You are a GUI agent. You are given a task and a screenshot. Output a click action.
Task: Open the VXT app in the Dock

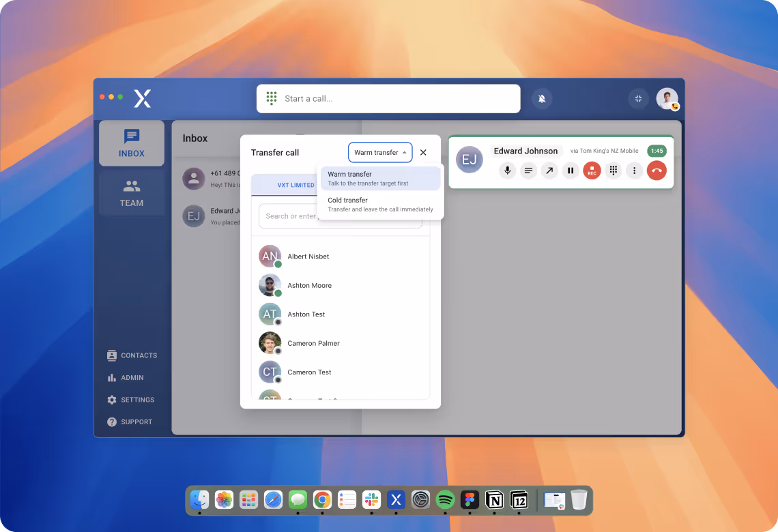click(x=396, y=500)
